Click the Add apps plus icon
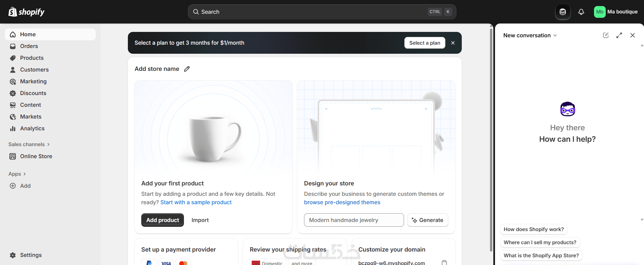644x265 pixels. tap(13, 186)
